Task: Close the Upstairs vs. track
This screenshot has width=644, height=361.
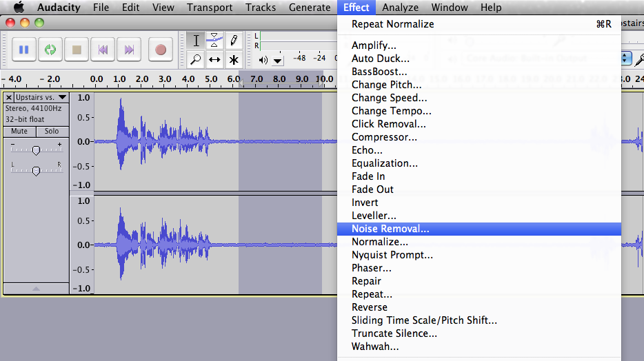Action: [x=9, y=98]
